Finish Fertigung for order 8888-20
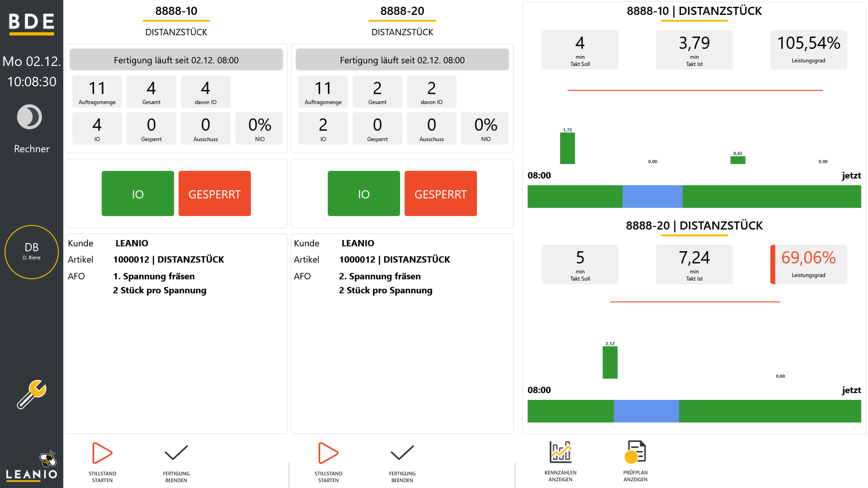This screenshot has height=488, width=868. point(402,462)
